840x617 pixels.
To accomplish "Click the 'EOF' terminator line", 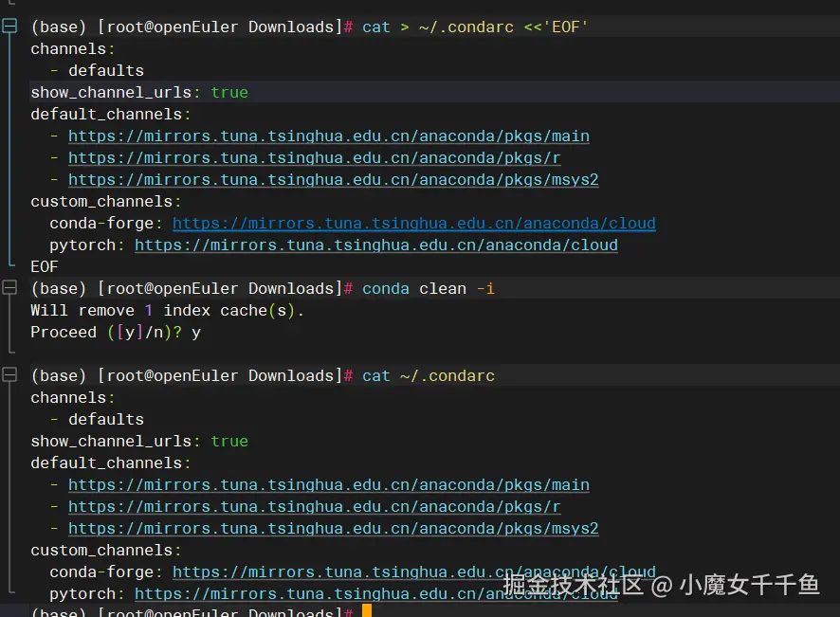I will [x=45, y=266].
